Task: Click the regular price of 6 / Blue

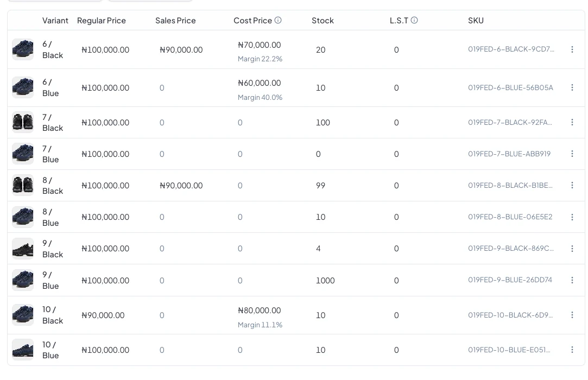Action: (105, 88)
